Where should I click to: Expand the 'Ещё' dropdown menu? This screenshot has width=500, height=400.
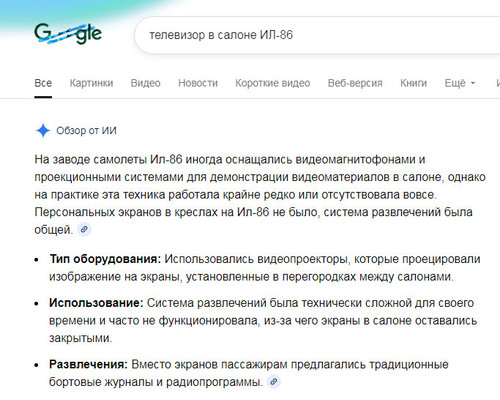click(x=460, y=83)
